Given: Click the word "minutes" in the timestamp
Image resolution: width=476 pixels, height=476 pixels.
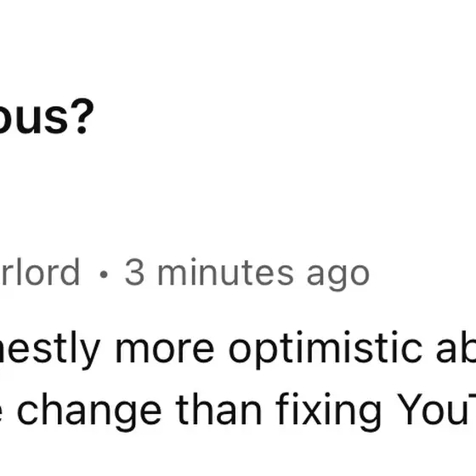Looking at the screenshot, I should click(225, 272).
